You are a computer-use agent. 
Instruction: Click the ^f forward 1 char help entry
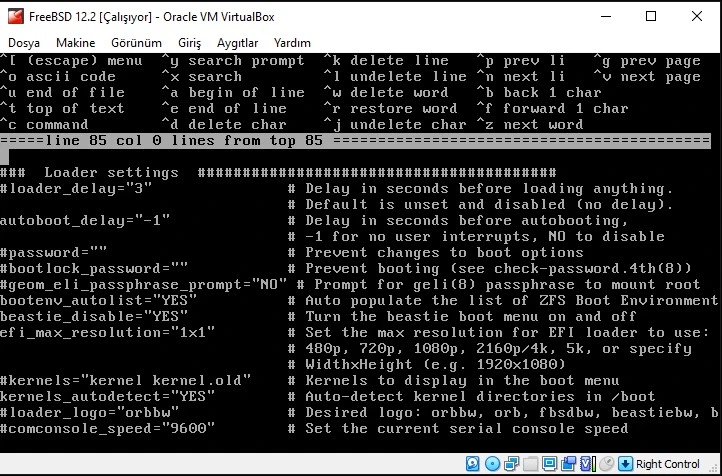(x=553, y=109)
